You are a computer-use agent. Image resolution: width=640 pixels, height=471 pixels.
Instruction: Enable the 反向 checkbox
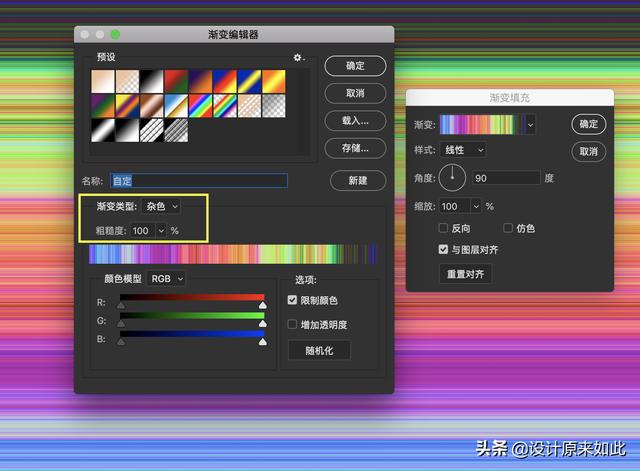coord(443,228)
